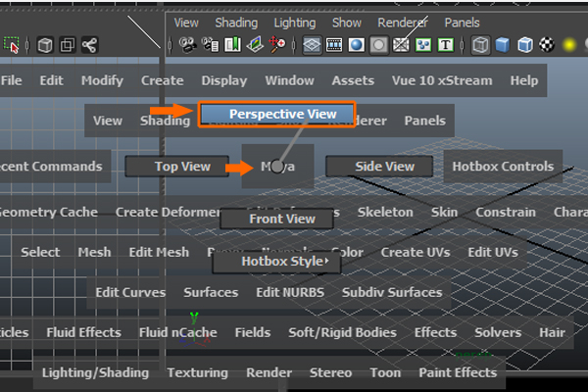Viewport: 588px width, 392px height.
Task: Open camera attributes via camera-with-list icon
Action: (211, 45)
